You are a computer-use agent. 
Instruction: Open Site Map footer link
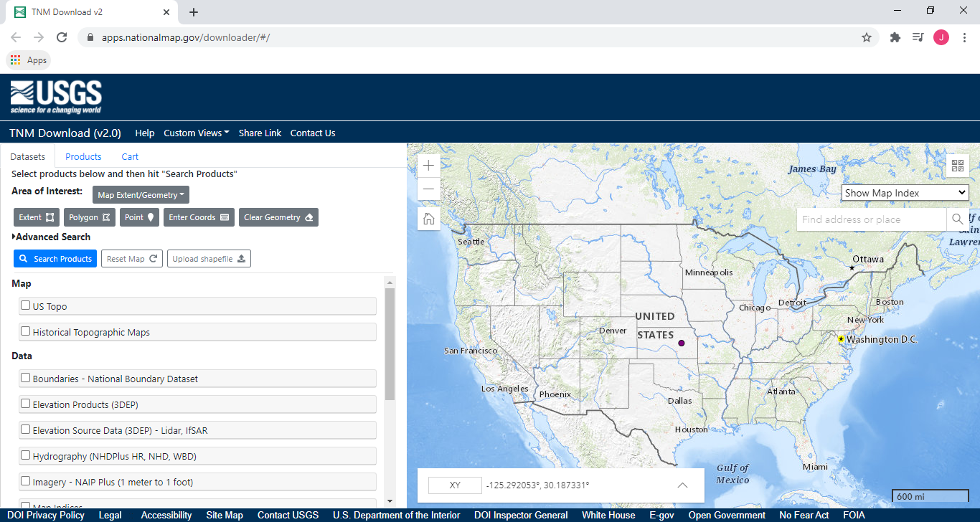(225, 515)
